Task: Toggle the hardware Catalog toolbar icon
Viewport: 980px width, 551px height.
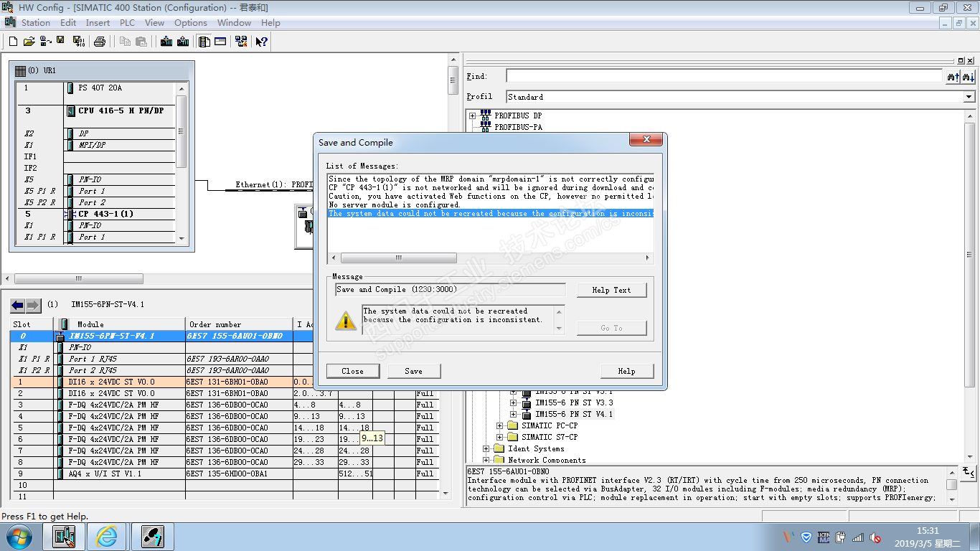Action: pos(204,42)
